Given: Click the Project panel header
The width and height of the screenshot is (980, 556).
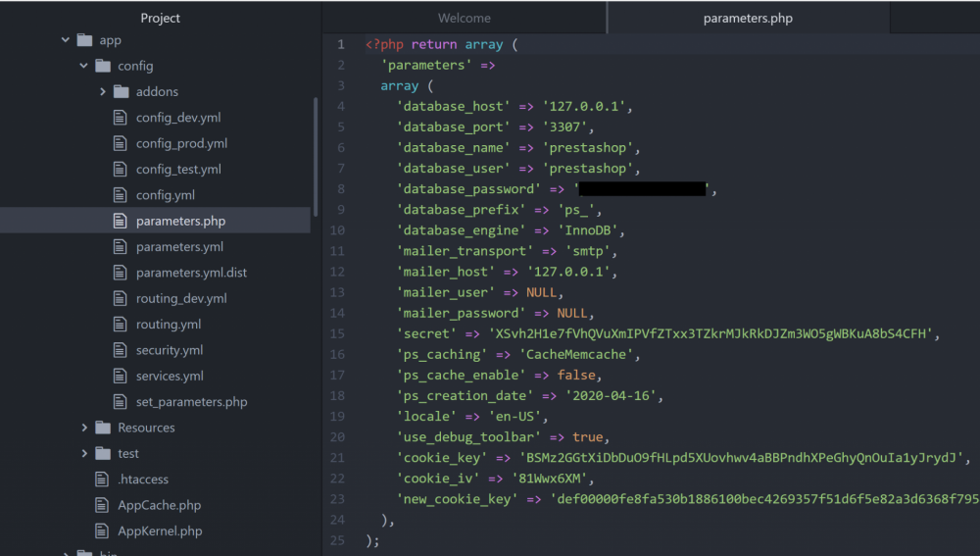Looking at the screenshot, I should (160, 18).
